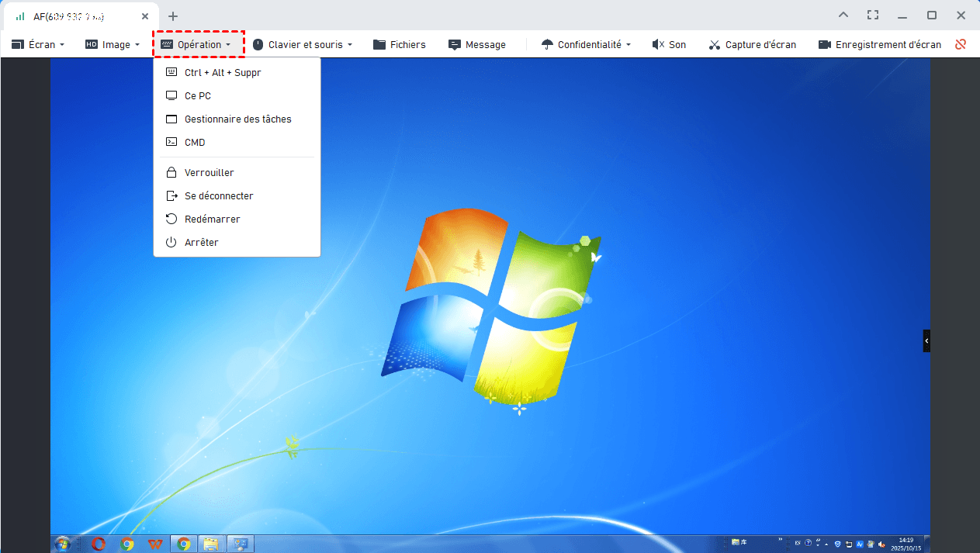The height and width of the screenshot is (553, 980).
Task: Expand the Image quality dropdown
Action: pos(112,45)
